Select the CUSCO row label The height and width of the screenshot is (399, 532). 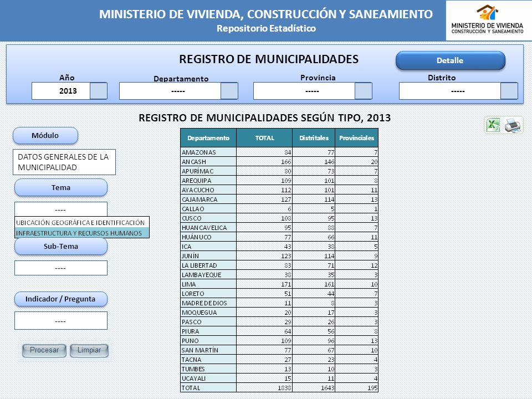point(208,218)
